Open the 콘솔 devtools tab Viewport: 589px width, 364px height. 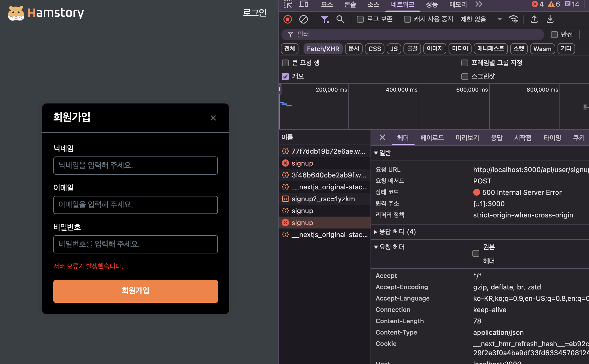pyautogui.click(x=350, y=4)
